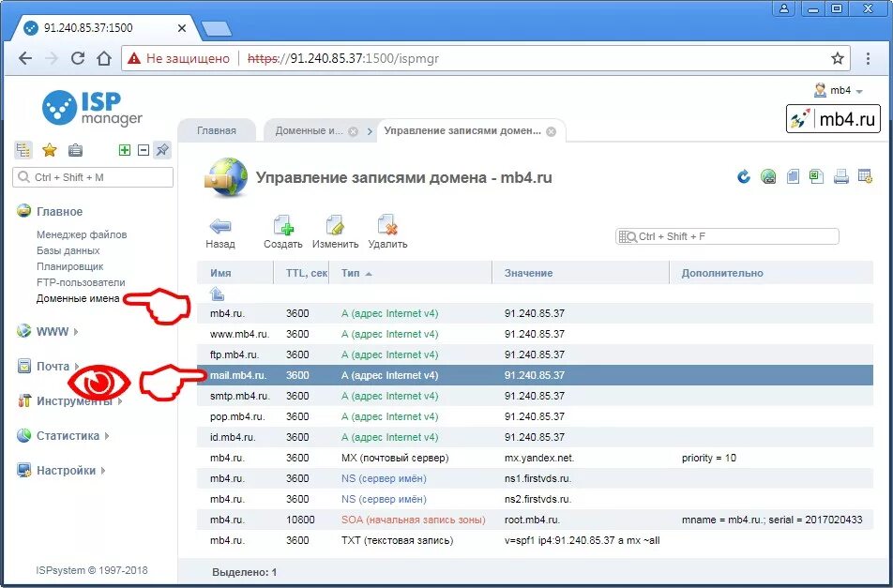Click the copy-pages toolbar icon
Image resolution: width=893 pixels, height=588 pixels.
[x=793, y=177]
